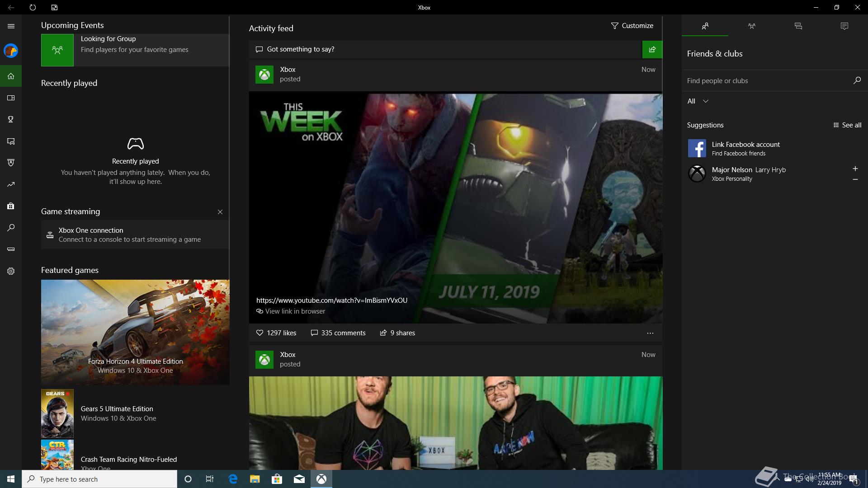This screenshot has width=868, height=488.
Task: Open Cortana circle on the taskbar
Action: pos(188,479)
